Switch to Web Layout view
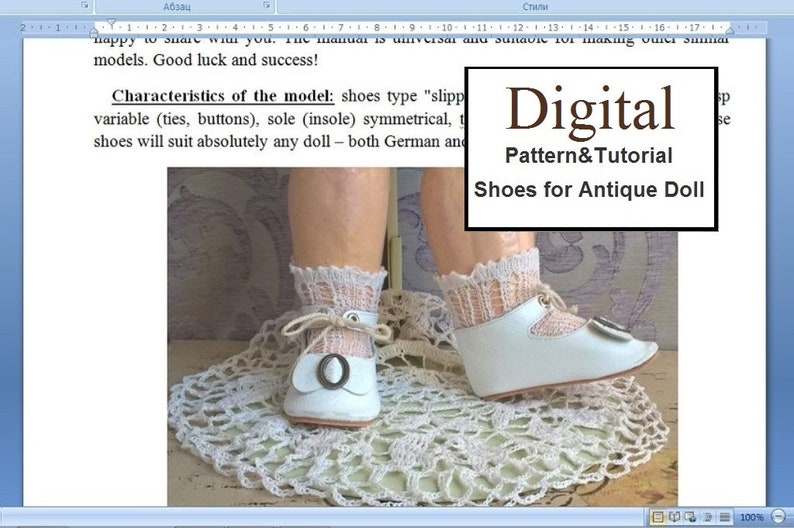The height and width of the screenshot is (528, 794). [x=690, y=517]
